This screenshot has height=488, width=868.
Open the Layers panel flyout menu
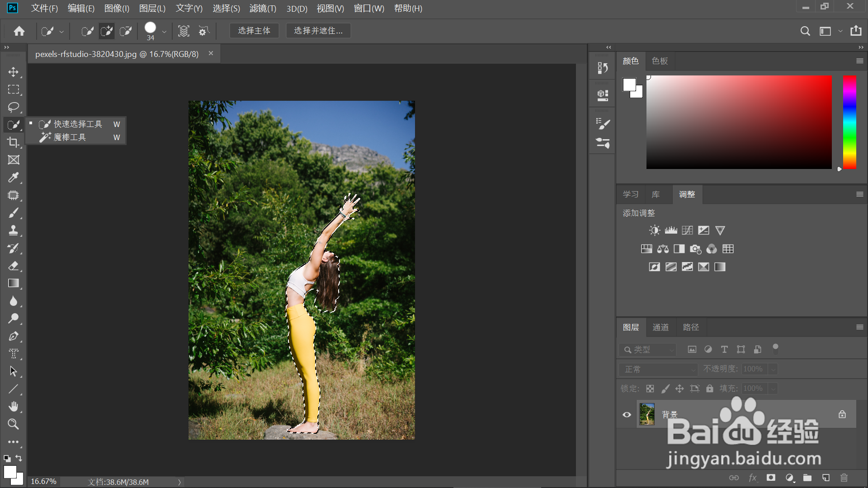pos(859,327)
